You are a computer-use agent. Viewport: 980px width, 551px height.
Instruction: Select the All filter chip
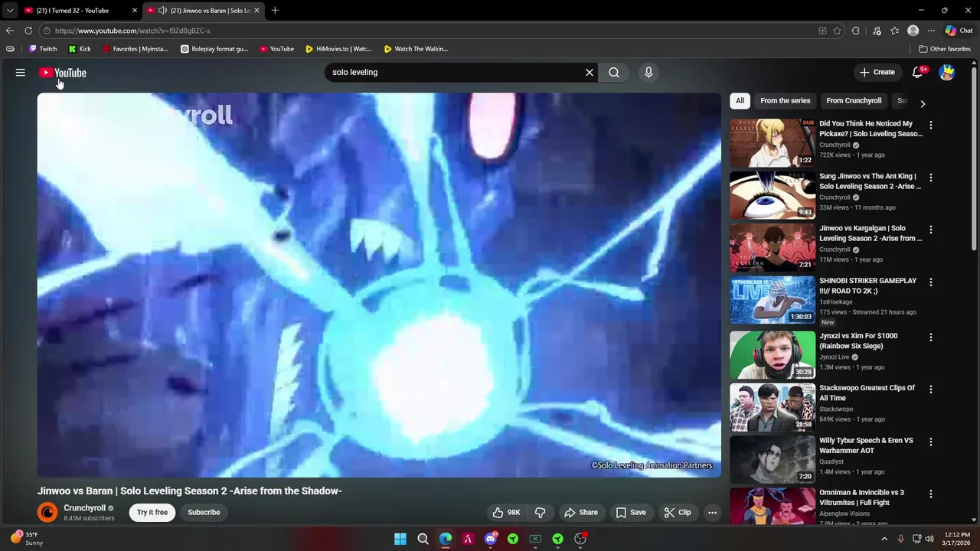740,100
